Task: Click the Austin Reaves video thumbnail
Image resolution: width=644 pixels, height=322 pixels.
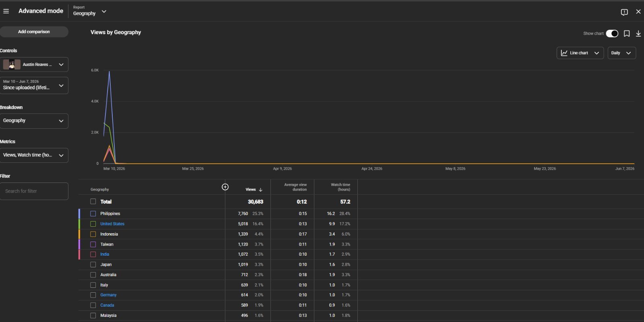Action: (12, 64)
